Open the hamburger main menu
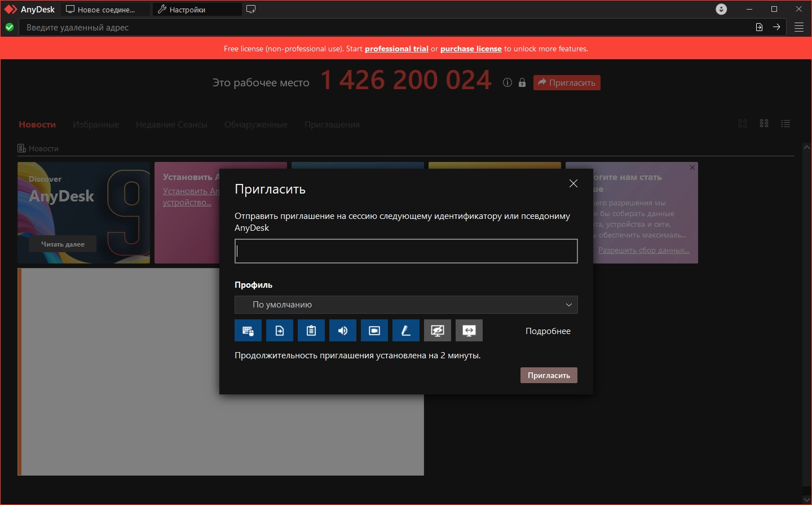 tap(799, 27)
